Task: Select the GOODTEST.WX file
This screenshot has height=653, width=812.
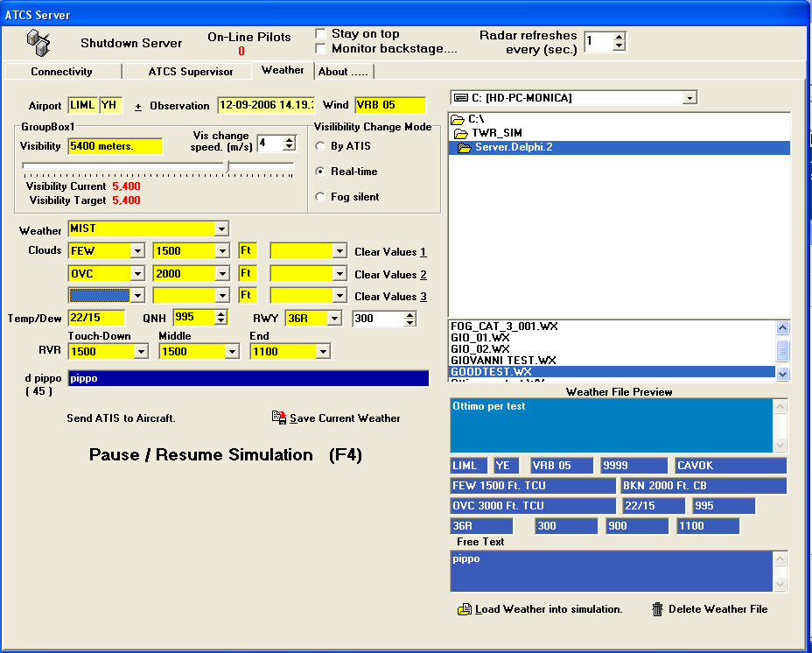Action: (612, 372)
